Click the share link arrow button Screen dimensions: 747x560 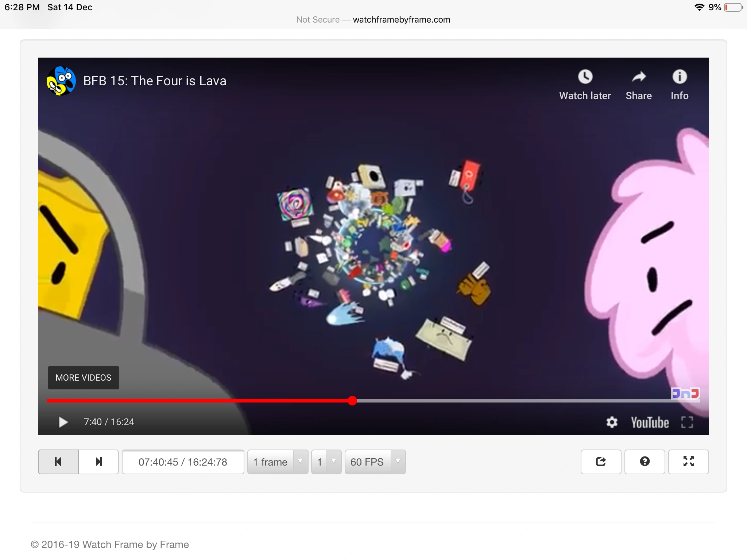coord(601,462)
